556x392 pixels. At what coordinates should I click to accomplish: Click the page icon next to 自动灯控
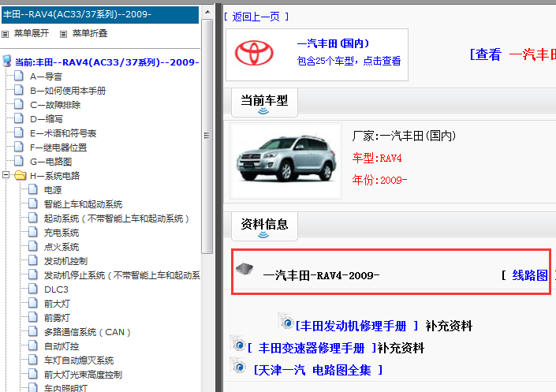pyautogui.click(x=33, y=345)
